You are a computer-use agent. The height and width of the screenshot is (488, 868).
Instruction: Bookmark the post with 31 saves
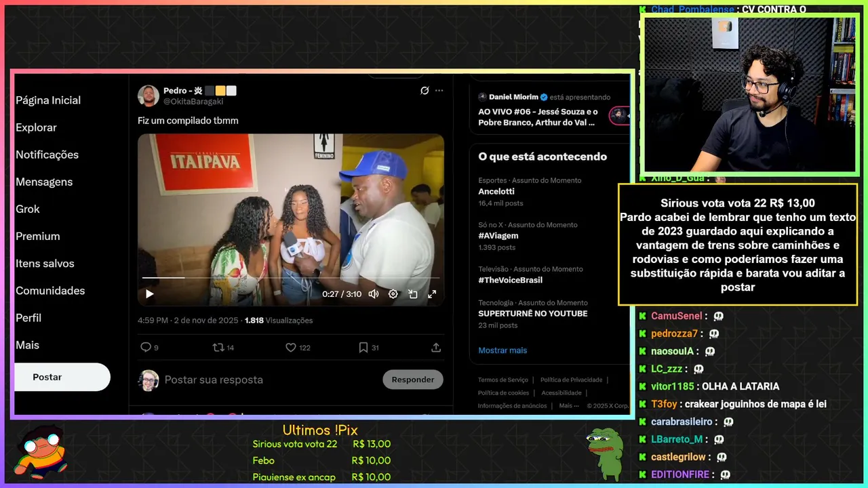pyautogui.click(x=369, y=347)
